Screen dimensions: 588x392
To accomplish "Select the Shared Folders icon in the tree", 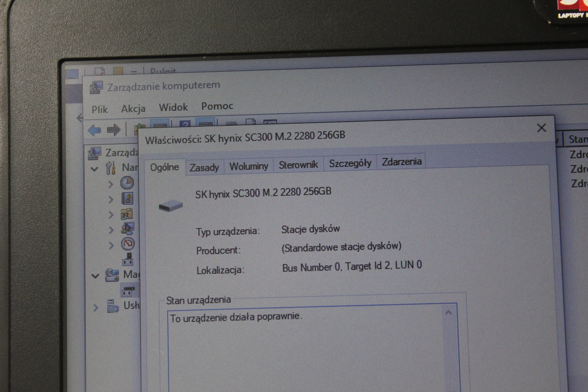I will [x=127, y=214].
